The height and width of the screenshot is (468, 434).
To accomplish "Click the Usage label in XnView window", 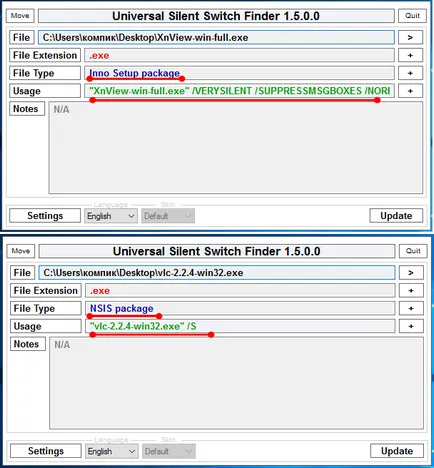I will tap(45, 91).
